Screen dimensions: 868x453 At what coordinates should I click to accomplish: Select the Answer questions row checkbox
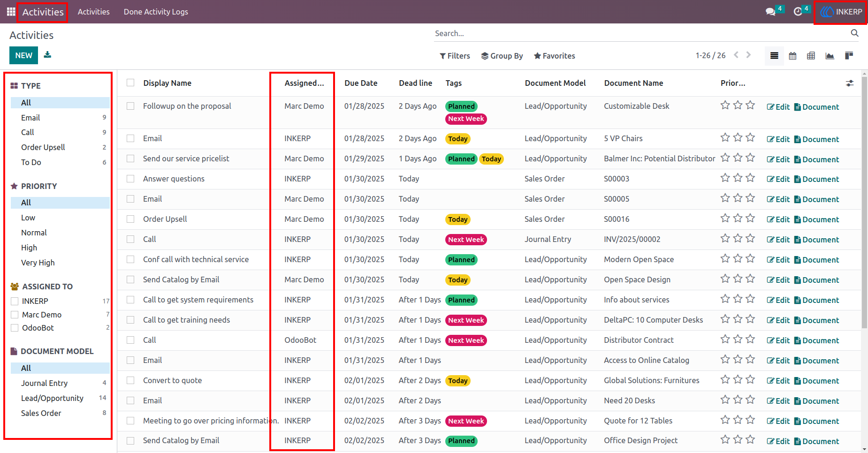130,179
